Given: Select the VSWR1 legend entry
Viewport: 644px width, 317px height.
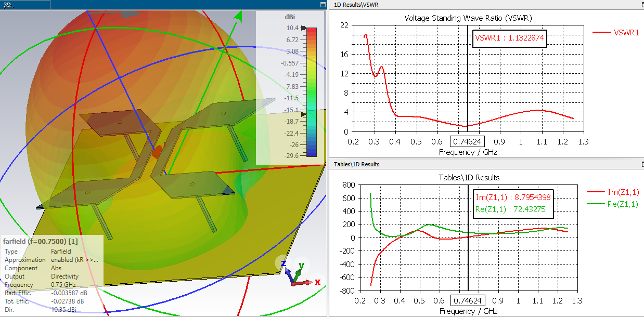Looking at the screenshot, I should point(616,32).
